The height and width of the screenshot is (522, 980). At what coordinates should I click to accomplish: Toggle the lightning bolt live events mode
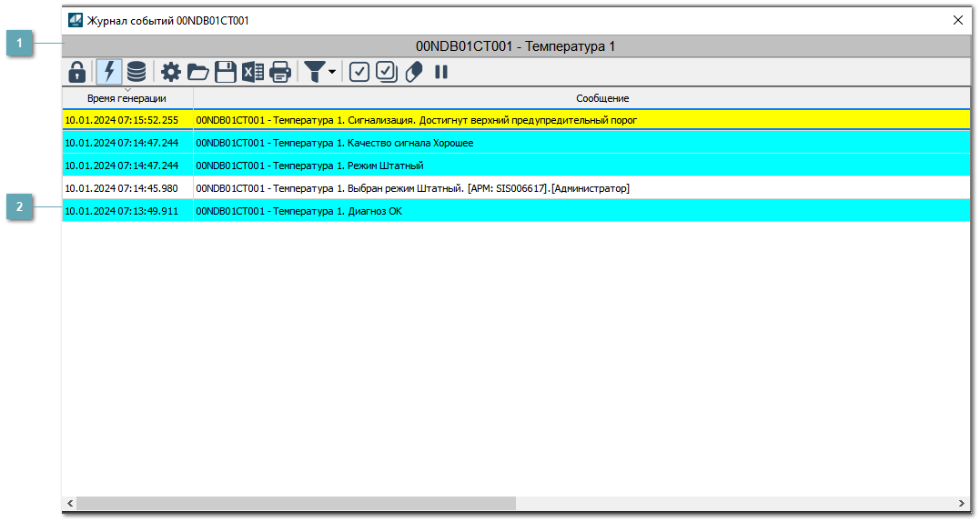coord(109,72)
